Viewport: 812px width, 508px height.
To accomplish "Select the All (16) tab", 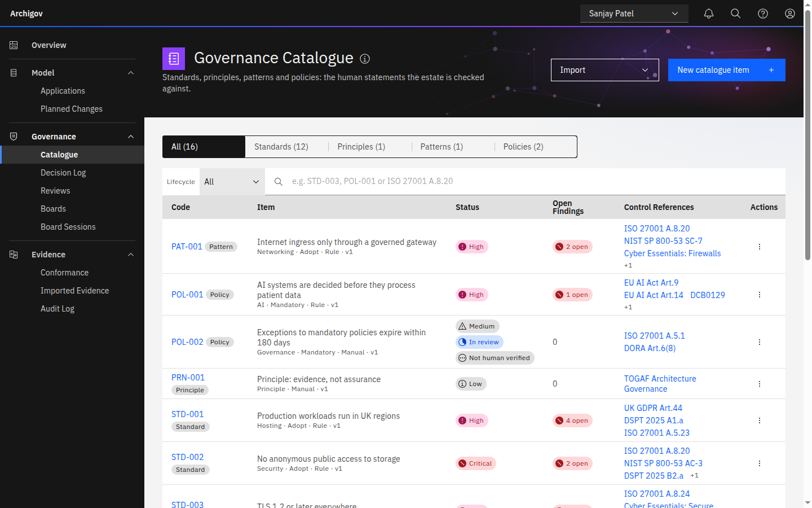I will point(204,147).
